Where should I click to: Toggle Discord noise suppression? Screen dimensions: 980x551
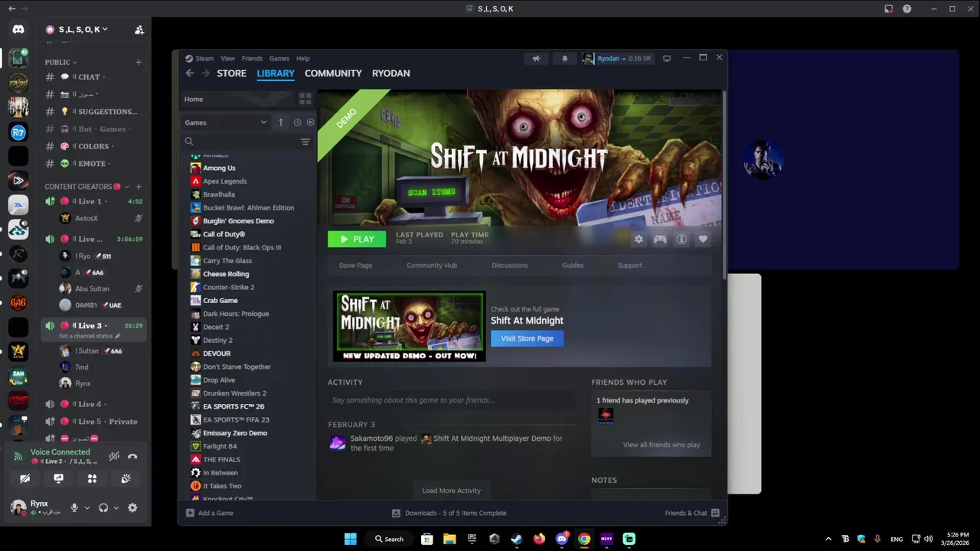coord(114,456)
